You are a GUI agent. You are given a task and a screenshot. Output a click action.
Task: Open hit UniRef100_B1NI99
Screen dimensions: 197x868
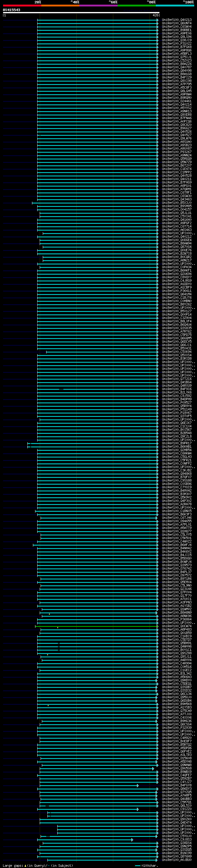tap(176, 853)
